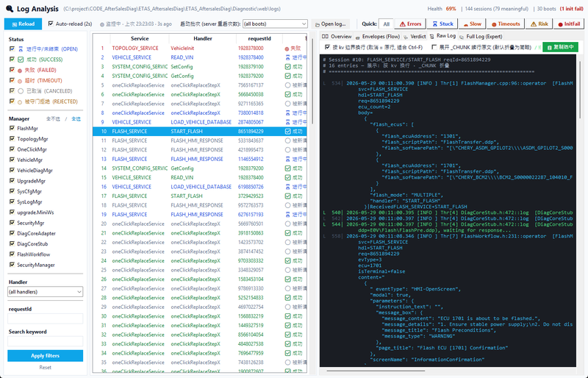Filter by Stuck hourglass quick button

(443, 24)
